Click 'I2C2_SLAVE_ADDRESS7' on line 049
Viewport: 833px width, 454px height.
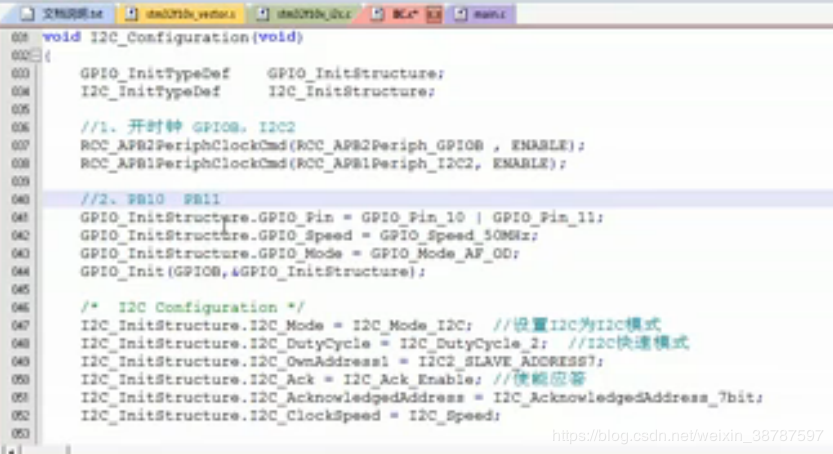506,362
